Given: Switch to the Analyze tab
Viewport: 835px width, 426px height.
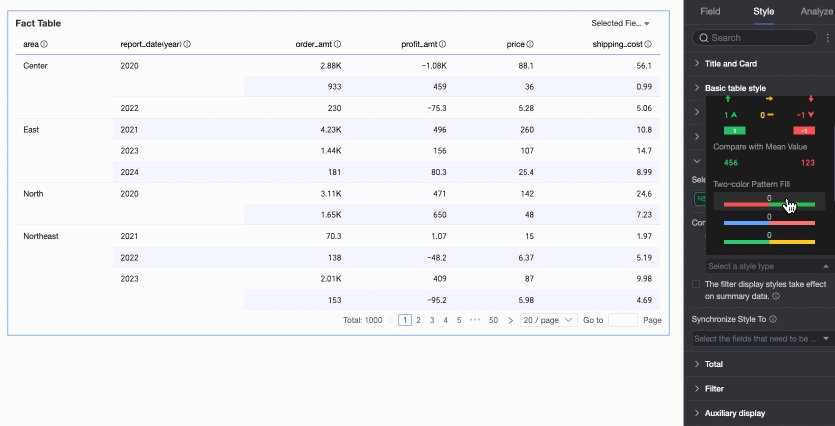Looking at the screenshot, I should point(817,12).
